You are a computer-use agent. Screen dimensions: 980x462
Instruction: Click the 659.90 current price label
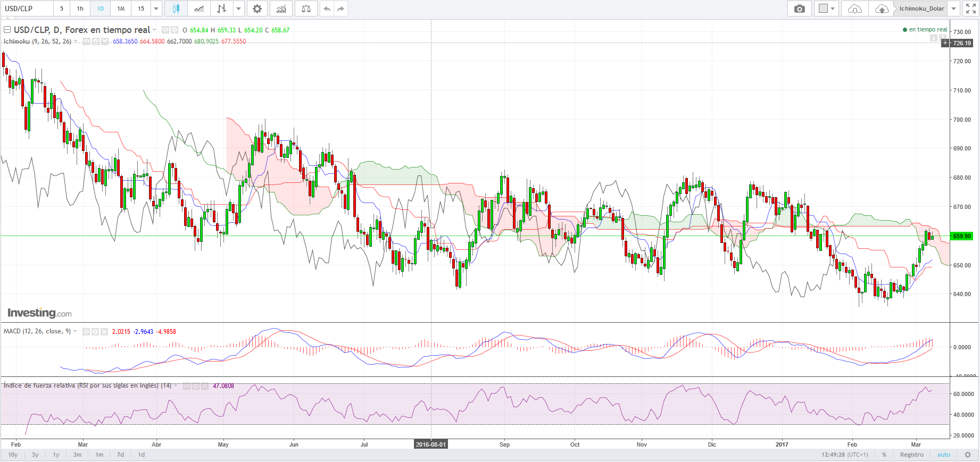(962, 236)
